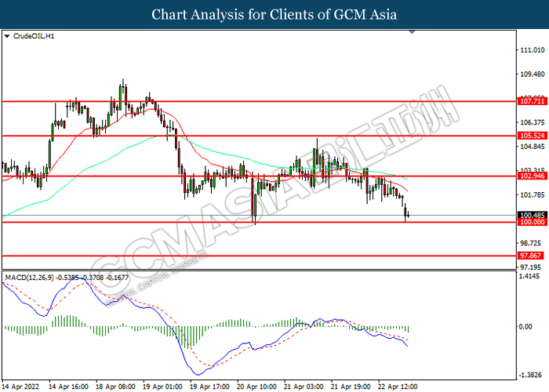Click the 20 Apr 10:00 time label
The height and width of the screenshot is (392, 549).
tap(256, 387)
